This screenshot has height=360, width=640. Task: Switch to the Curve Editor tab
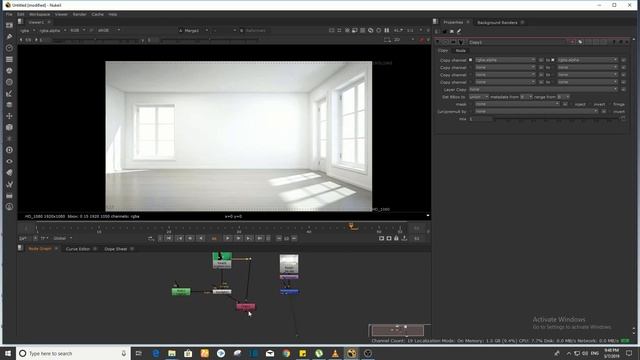[x=78, y=249]
